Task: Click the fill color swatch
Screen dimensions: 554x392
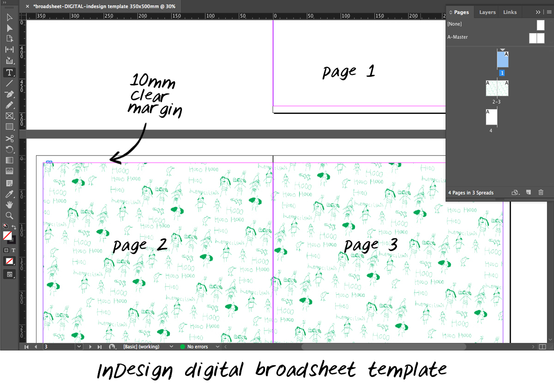Action: pos(7,236)
